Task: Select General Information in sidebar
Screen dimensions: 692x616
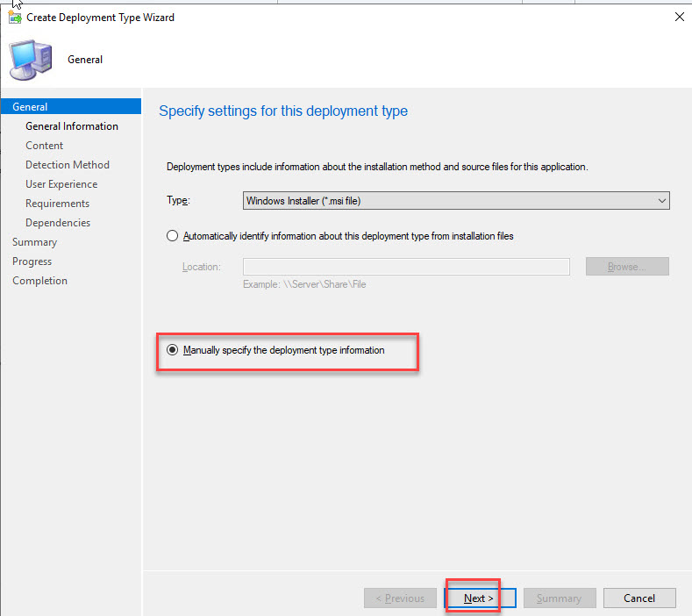Action: (72, 126)
